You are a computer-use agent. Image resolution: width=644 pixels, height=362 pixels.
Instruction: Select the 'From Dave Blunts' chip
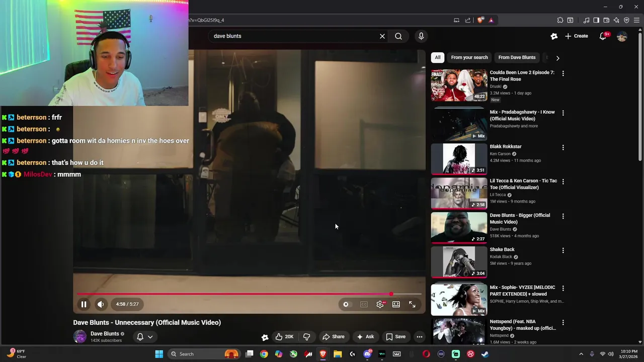[x=517, y=57]
